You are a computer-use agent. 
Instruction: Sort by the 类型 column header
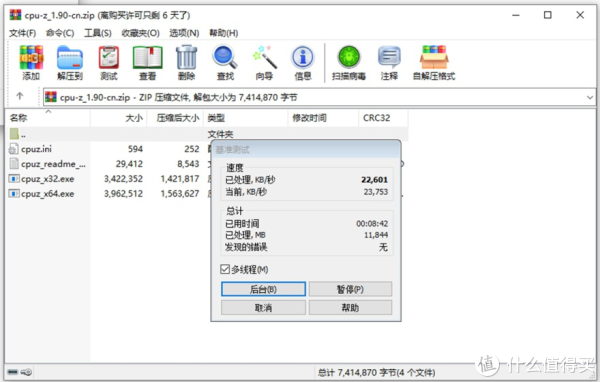coord(246,118)
